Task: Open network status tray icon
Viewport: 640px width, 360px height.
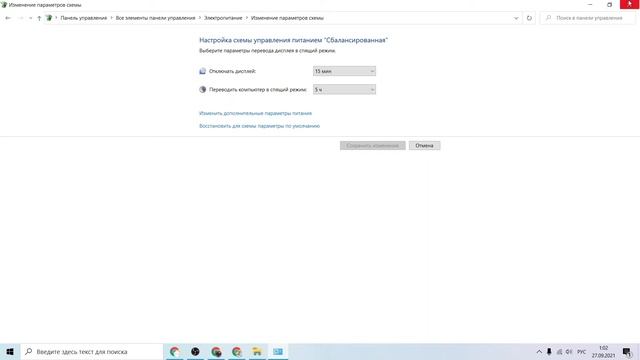Action: pyautogui.click(x=559, y=352)
